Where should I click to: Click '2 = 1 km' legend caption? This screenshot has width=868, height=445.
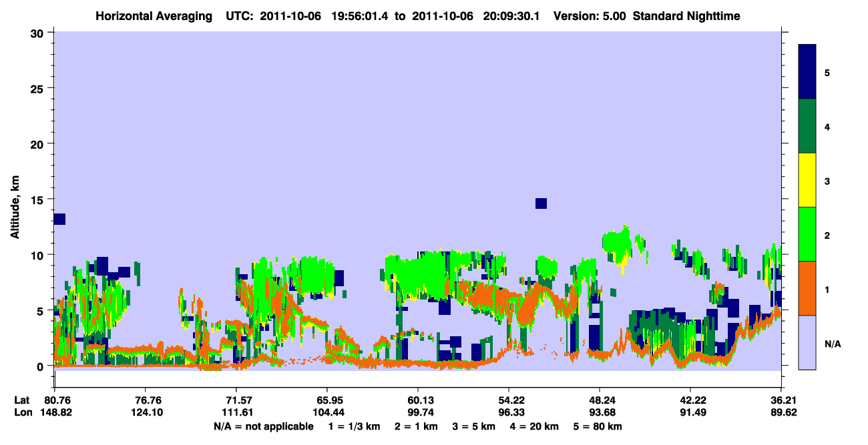click(x=417, y=426)
